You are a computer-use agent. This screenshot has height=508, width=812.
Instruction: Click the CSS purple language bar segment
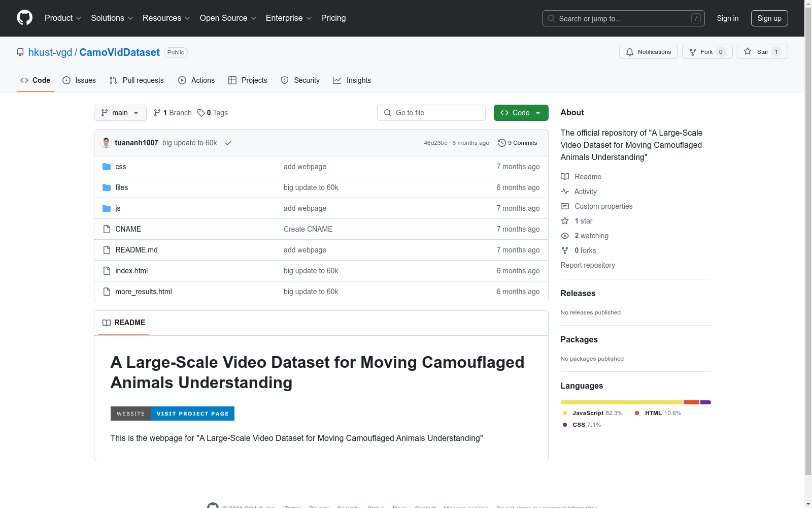tap(705, 402)
